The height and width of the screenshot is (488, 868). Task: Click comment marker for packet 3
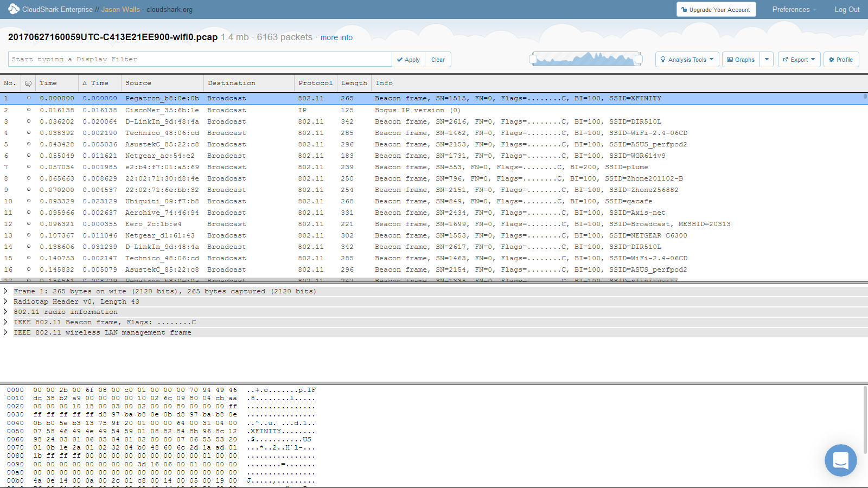[29, 121]
